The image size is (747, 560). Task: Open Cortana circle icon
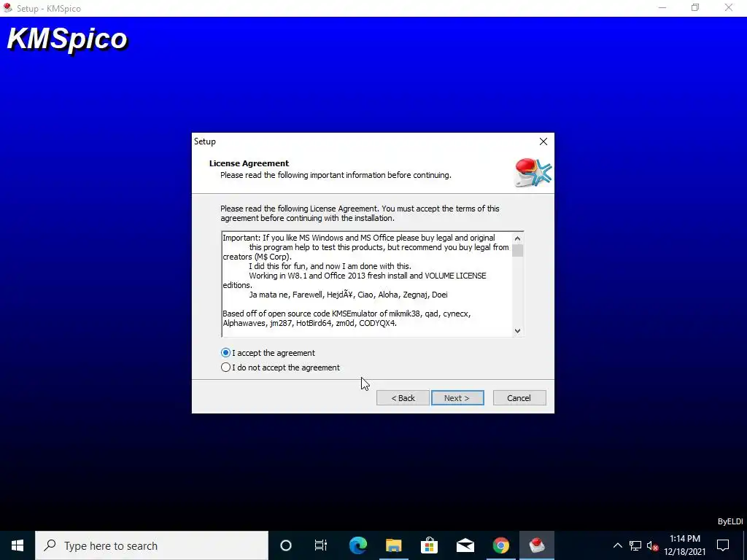(x=286, y=545)
